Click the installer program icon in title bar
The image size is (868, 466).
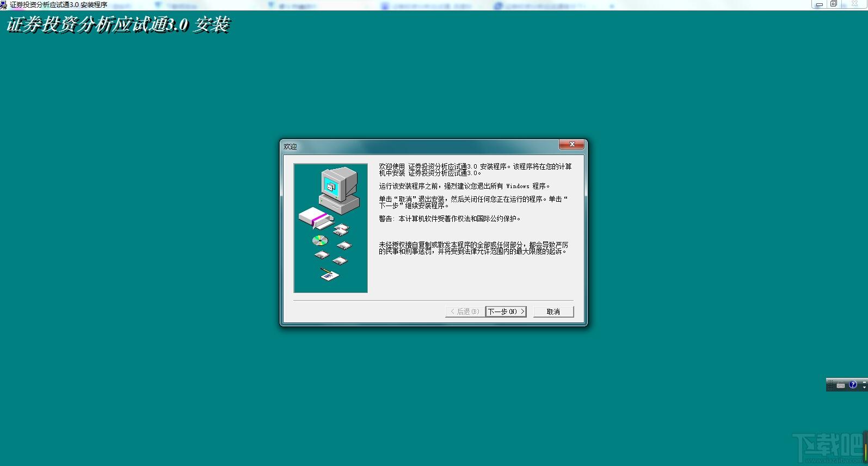point(4,5)
